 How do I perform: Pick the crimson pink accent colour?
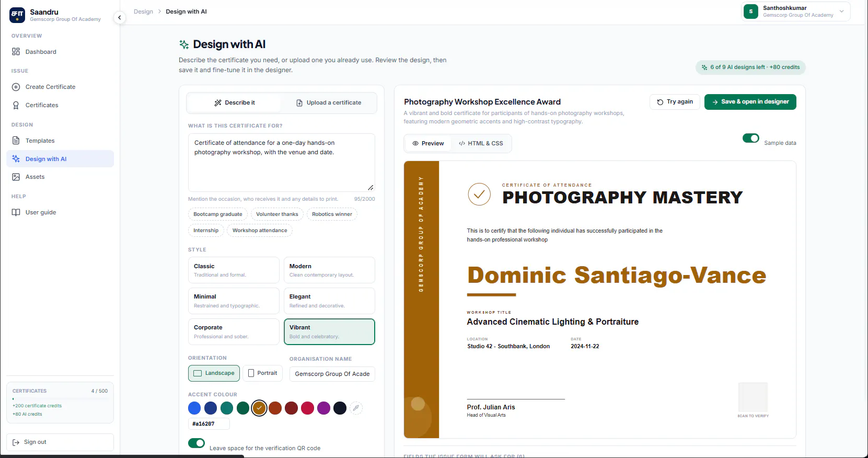coord(308,408)
